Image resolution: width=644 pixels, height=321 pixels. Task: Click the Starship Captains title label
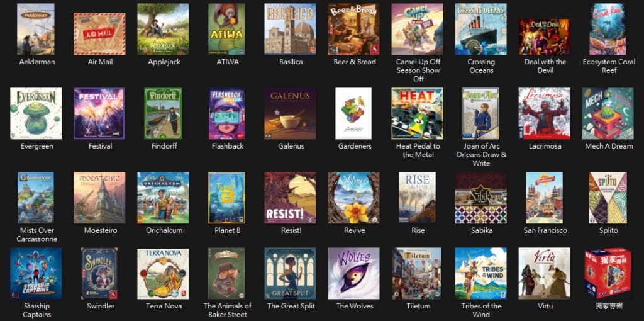pos(37,310)
